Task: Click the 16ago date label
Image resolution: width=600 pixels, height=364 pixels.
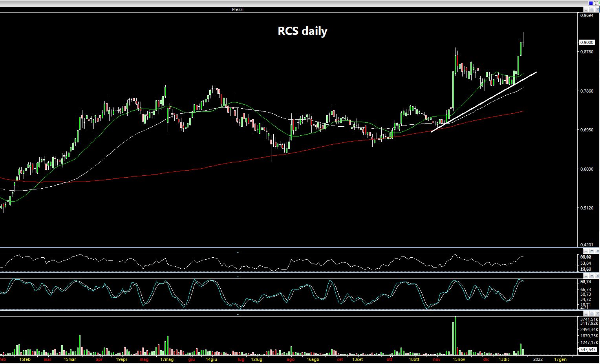Action: (x=313, y=359)
